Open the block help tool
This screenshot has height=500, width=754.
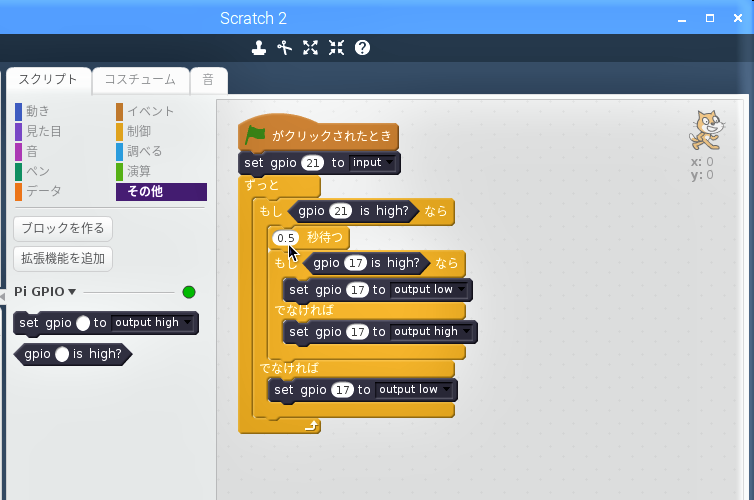click(362, 48)
